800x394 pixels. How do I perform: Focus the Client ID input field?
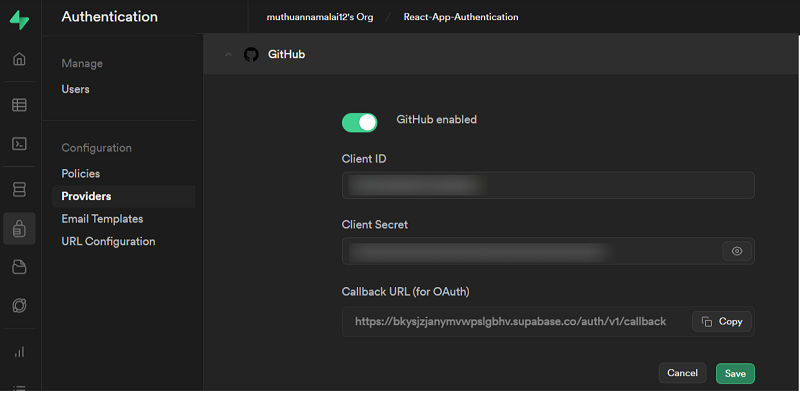(548, 185)
